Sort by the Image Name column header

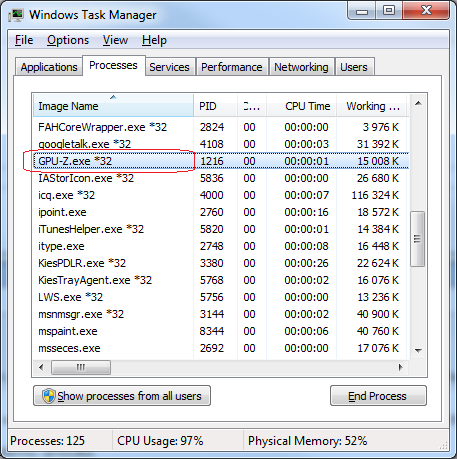tap(113, 106)
